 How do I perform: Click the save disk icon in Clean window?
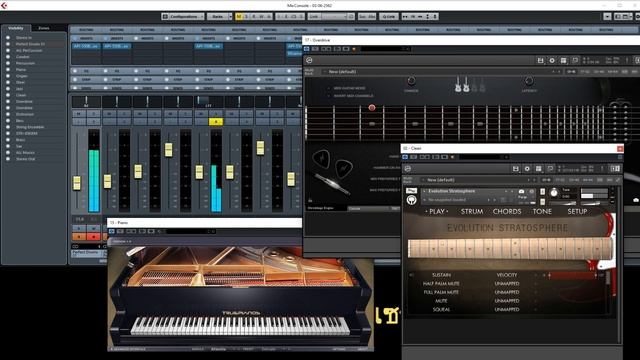(x=516, y=169)
